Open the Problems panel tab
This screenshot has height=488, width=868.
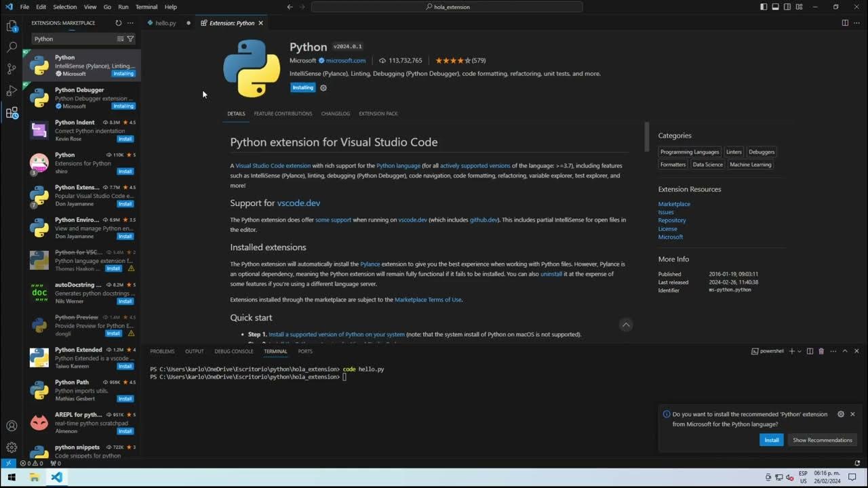[162, 351]
